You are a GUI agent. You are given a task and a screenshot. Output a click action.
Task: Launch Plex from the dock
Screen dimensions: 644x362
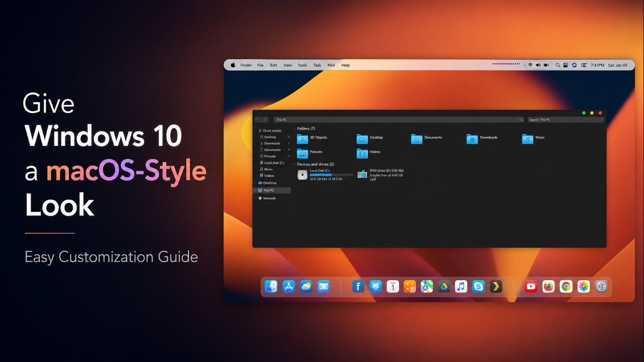496,287
